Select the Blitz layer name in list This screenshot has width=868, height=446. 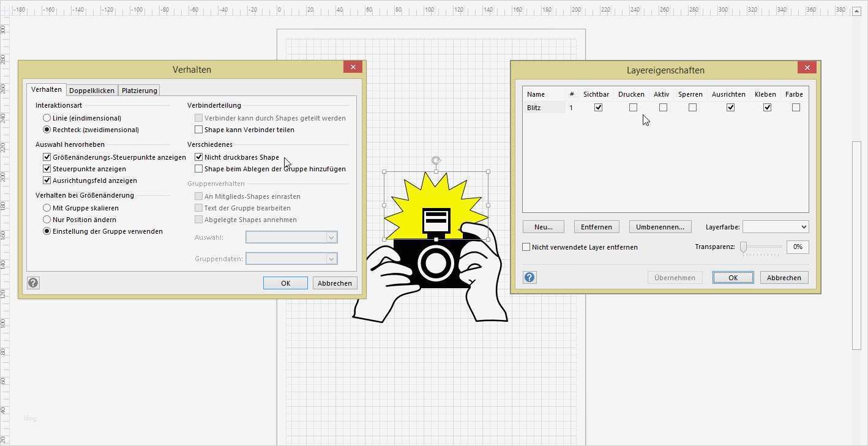[534, 108]
